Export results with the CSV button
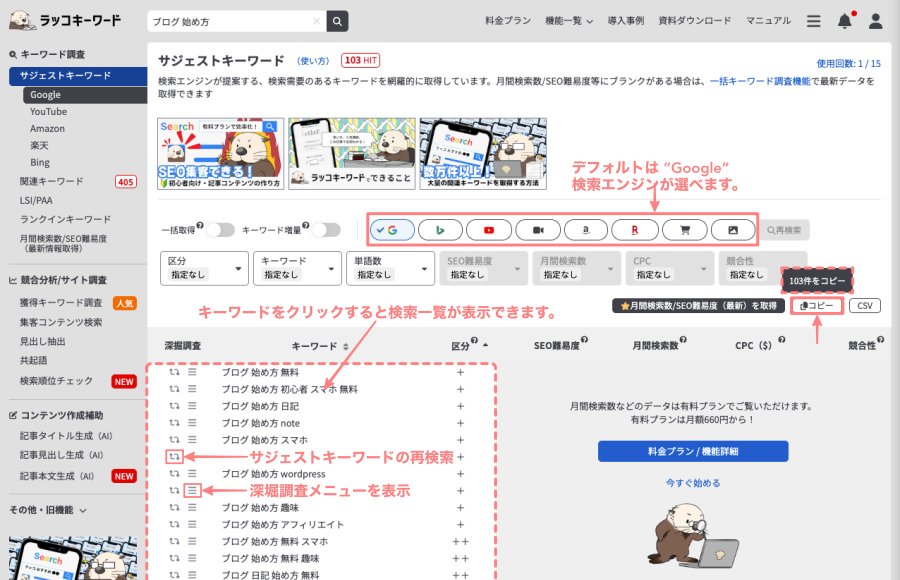Image resolution: width=900 pixels, height=580 pixels. pos(865,306)
